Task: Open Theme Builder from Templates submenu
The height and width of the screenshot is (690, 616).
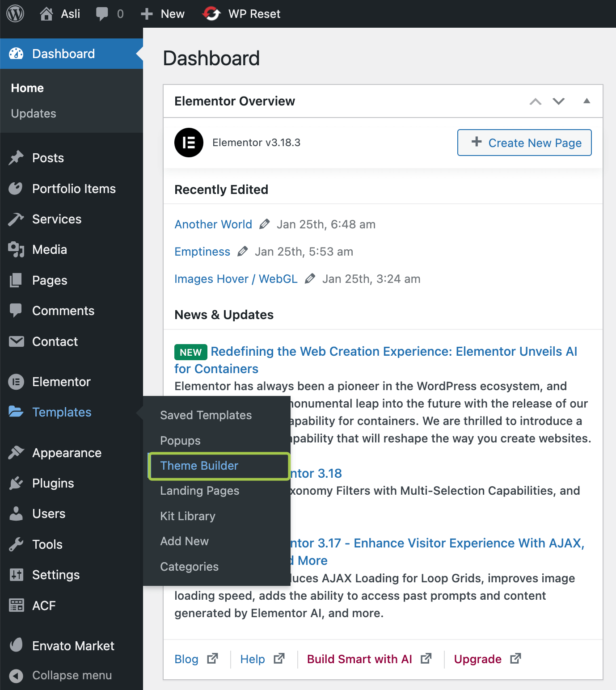Action: (x=199, y=466)
